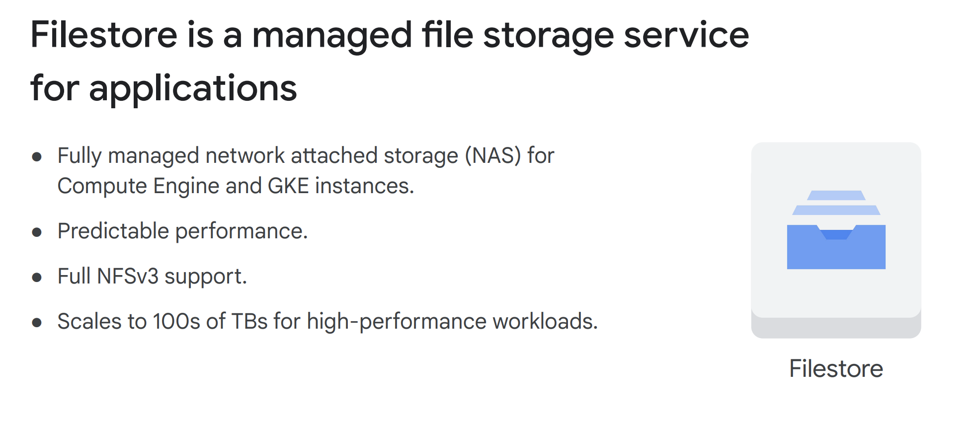Click the bullet dot before 'Fully managed network'
The width and height of the screenshot is (980, 424).
[x=37, y=157]
